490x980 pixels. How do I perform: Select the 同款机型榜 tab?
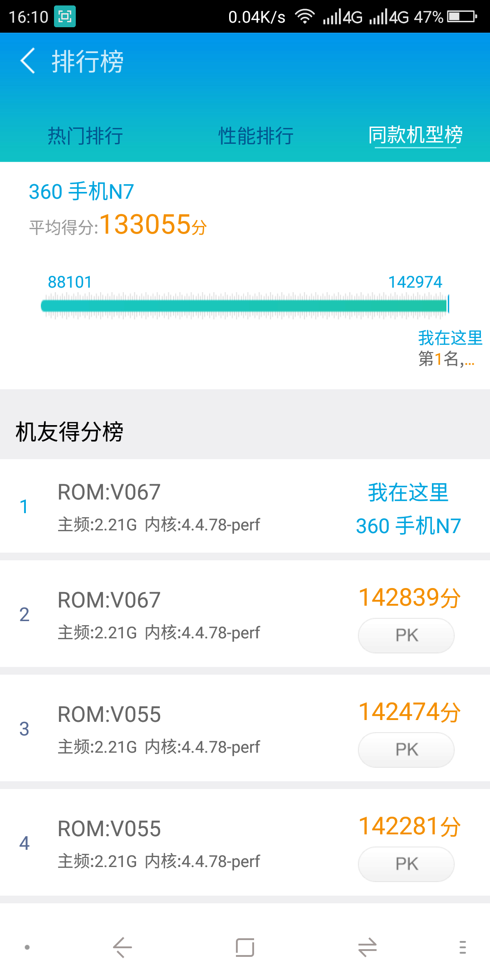click(415, 135)
